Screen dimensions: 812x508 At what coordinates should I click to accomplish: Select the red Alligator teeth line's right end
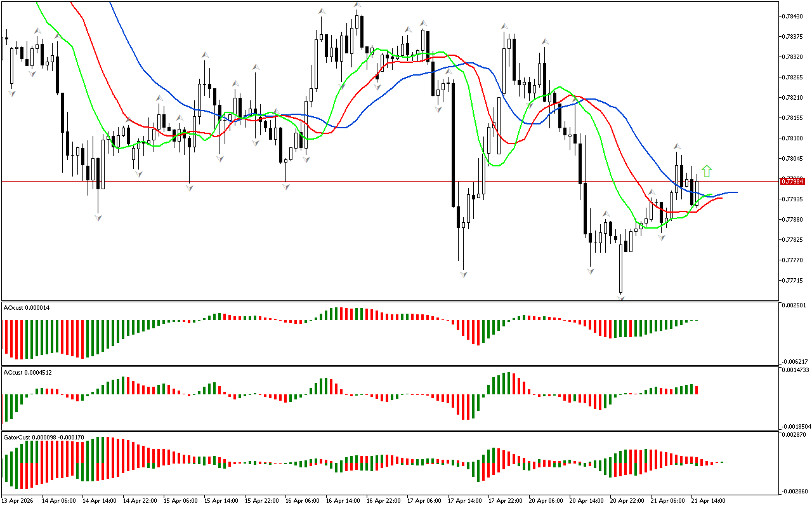click(721, 199)
